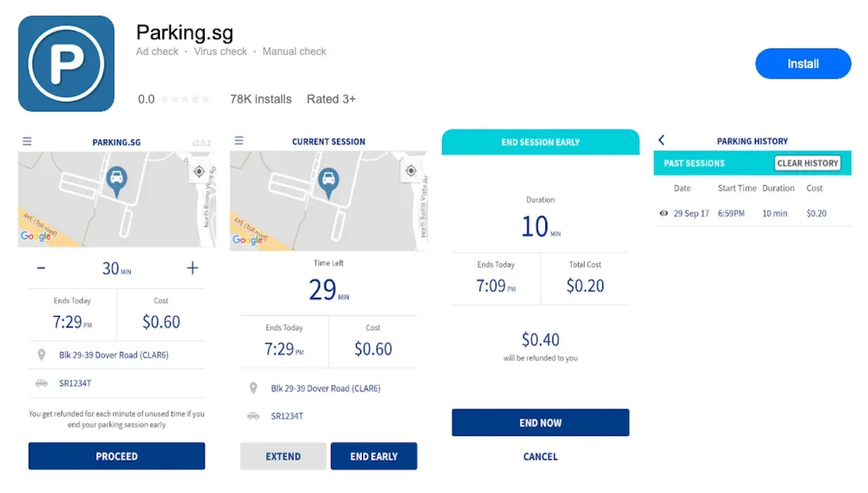Click the blue Install button
This screenshot has height=493, width=868.
803,64
